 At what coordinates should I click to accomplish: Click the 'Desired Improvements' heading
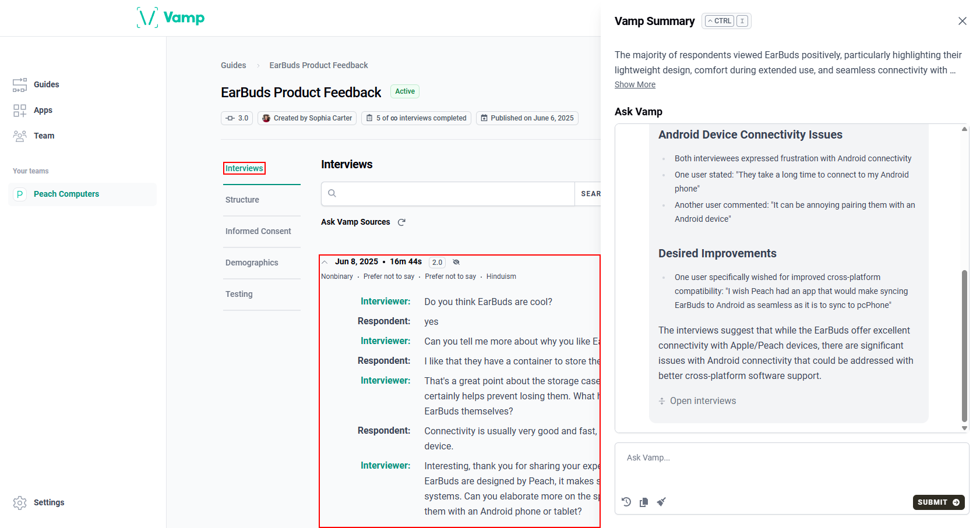pyautogui.click(x=717, y=253)
